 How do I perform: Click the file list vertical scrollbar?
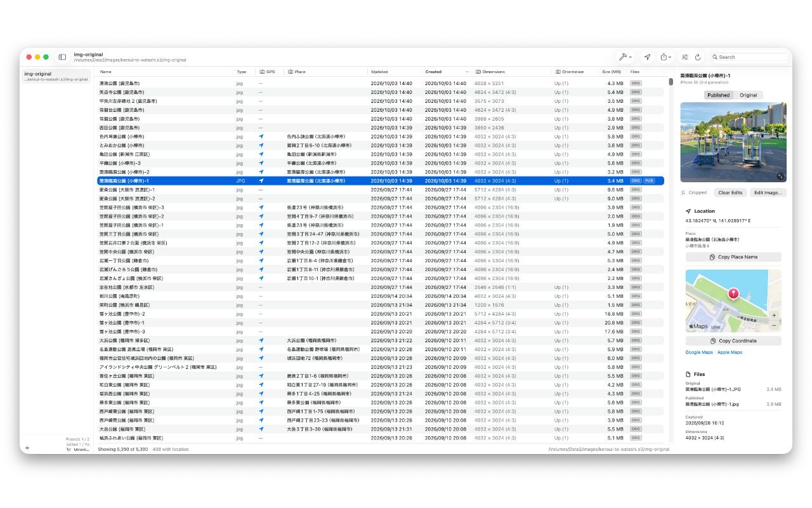point(671,82)
